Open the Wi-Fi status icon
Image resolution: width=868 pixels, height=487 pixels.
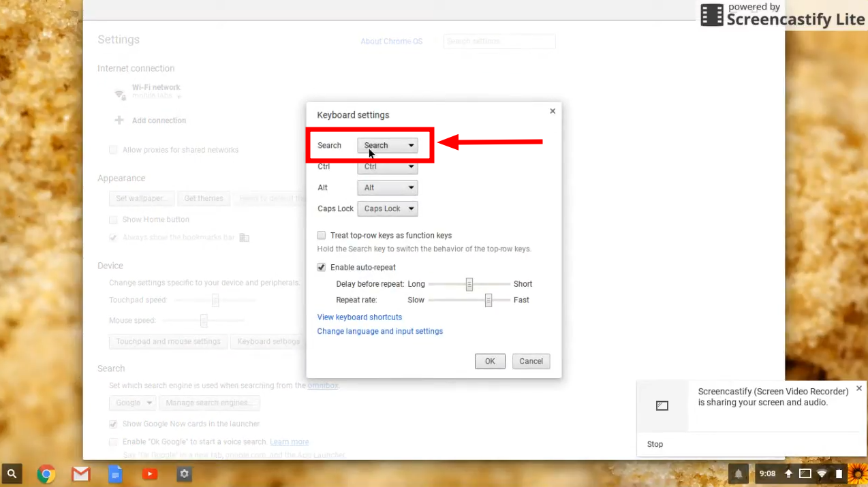pos(821,473)
